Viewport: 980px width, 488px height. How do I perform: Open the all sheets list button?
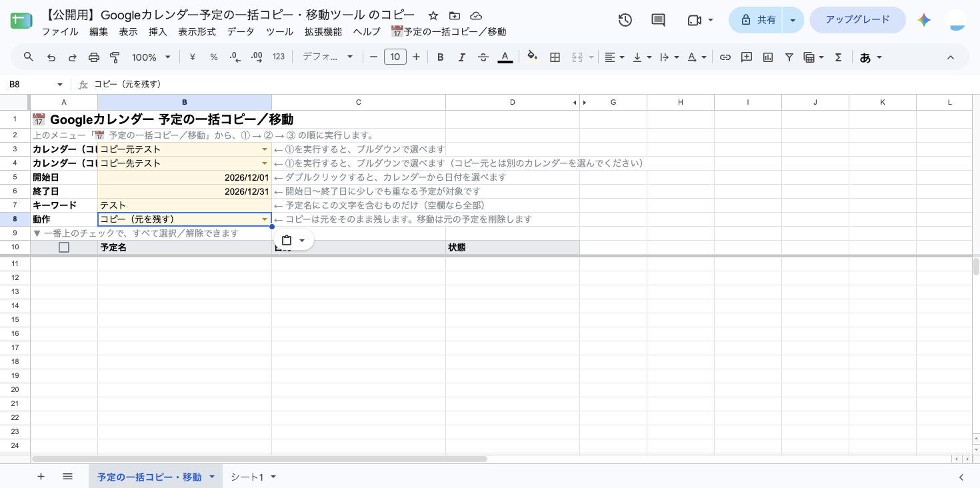click(x=67, y=477)
